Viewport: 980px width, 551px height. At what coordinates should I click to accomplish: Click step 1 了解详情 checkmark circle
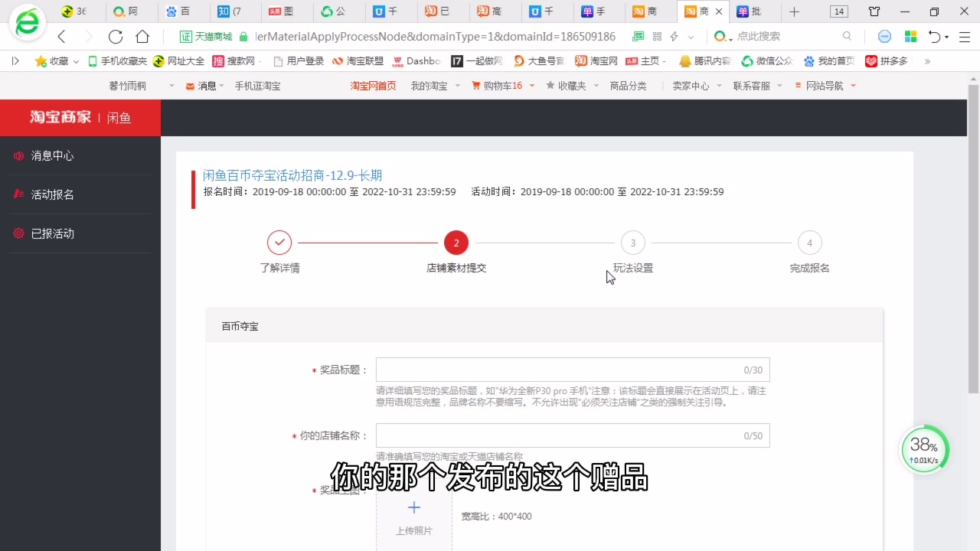tap(279, 243)
